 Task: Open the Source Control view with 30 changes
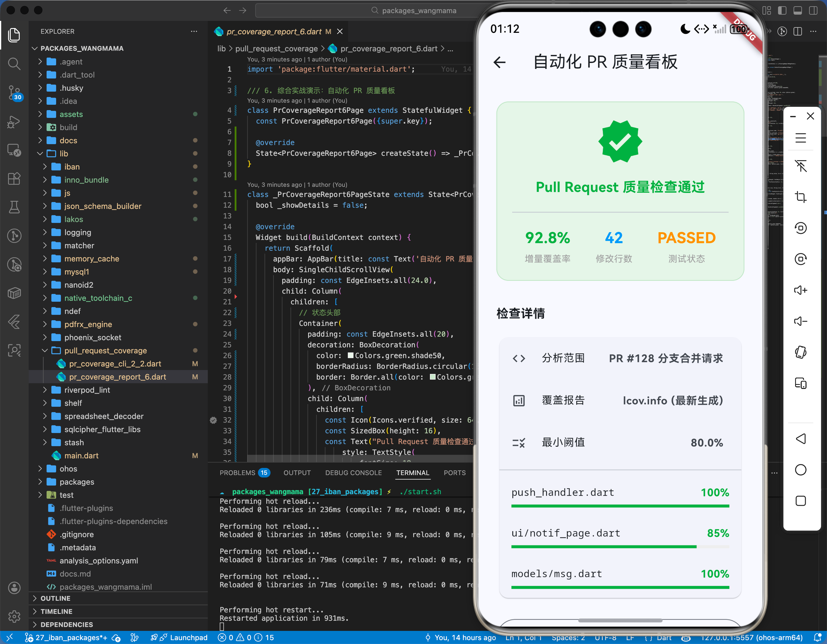click(14, 93)
